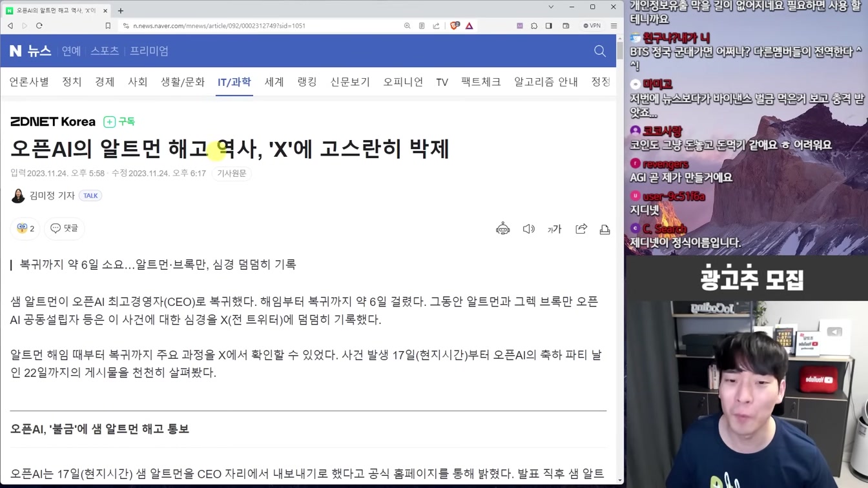Image resolution: width=868 pixels, height=488 pixels.
Task: Click the share icon in address bar
Action: pos(436,26)
